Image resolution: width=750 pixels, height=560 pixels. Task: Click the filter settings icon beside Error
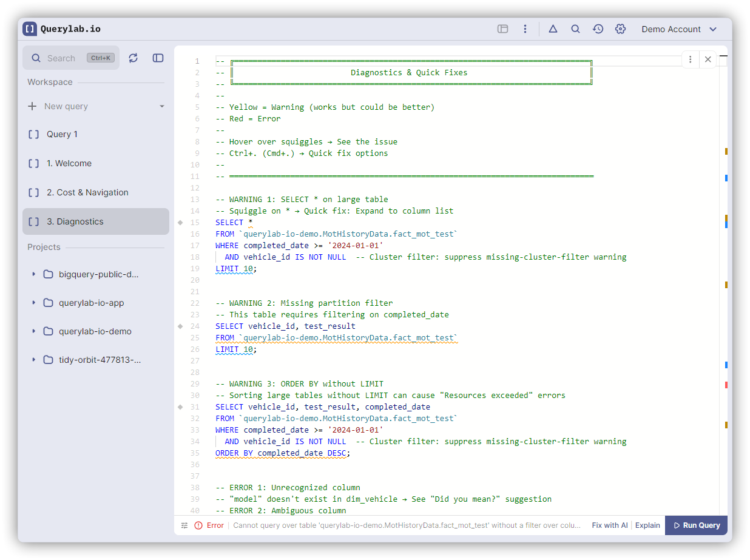[x=184, y=525]
